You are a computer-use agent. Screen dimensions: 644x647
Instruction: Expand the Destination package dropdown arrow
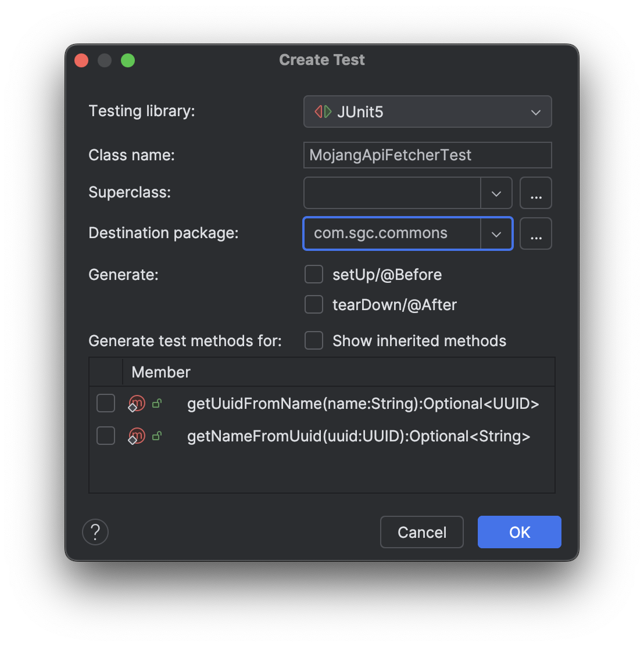[x=496, y=233]
